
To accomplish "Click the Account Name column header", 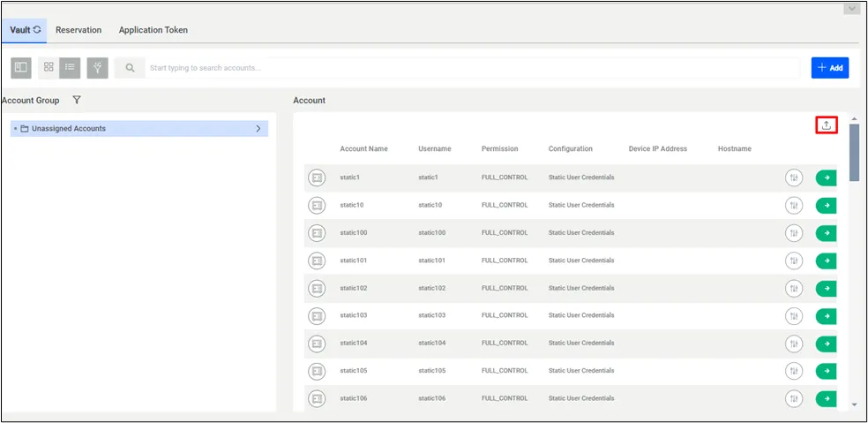I will tap(363, 148).
